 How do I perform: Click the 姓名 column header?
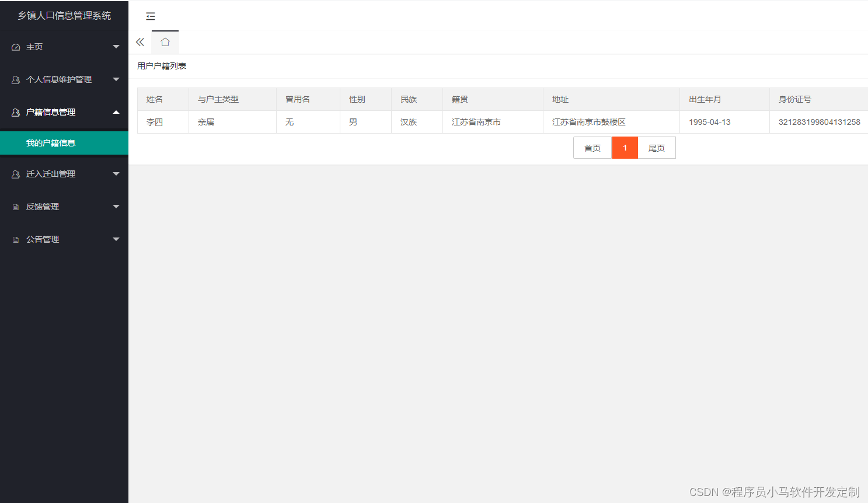click(154, 99)
